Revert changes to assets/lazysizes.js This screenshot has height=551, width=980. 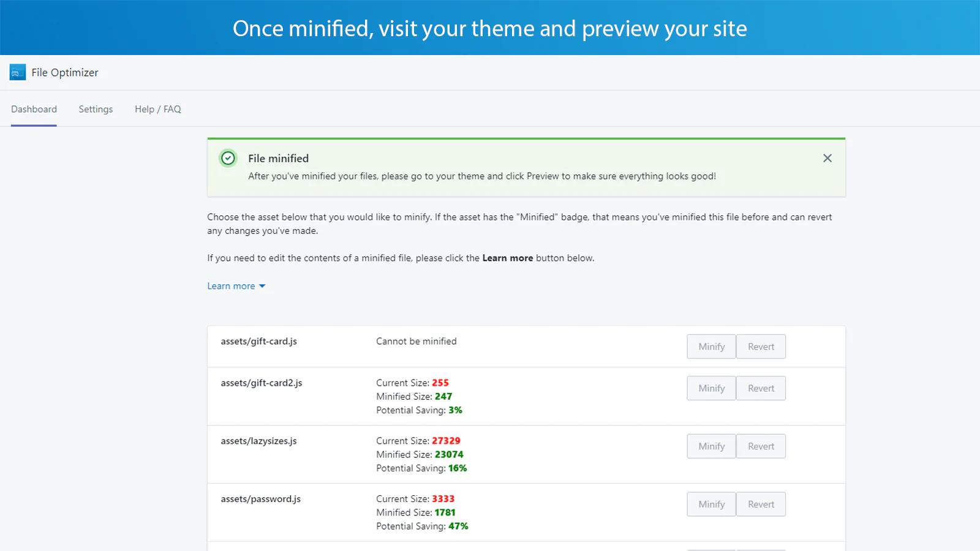click(761, 446)
